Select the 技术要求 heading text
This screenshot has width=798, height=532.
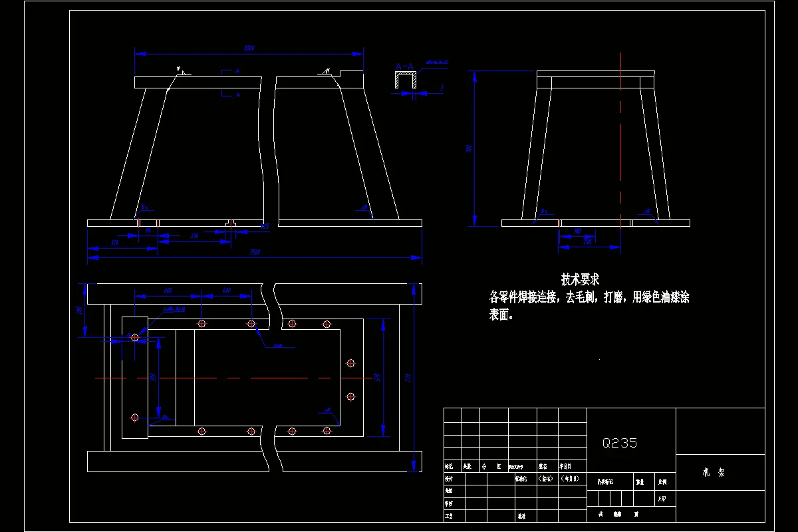click(x=580, y=280)
